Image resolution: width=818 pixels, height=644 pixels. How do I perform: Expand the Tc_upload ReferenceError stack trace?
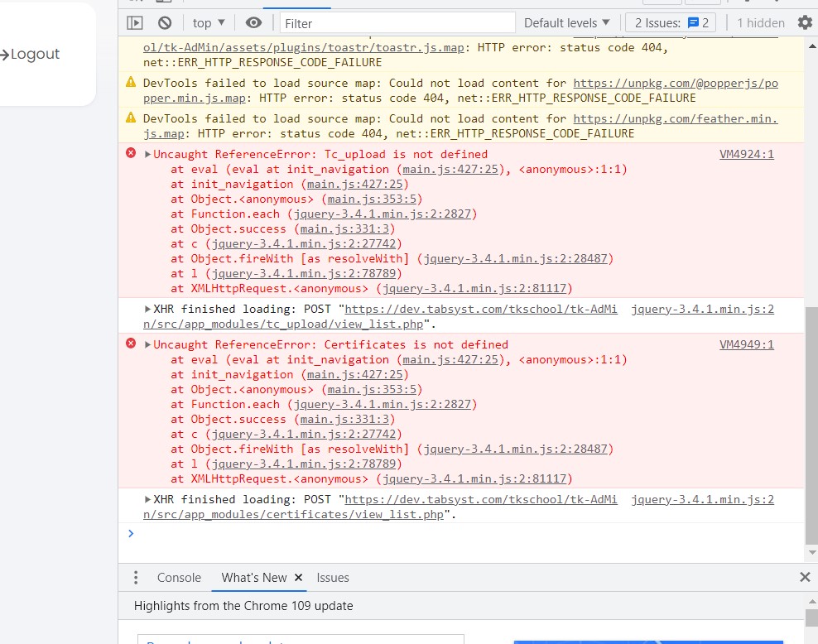tap(148, 154)
